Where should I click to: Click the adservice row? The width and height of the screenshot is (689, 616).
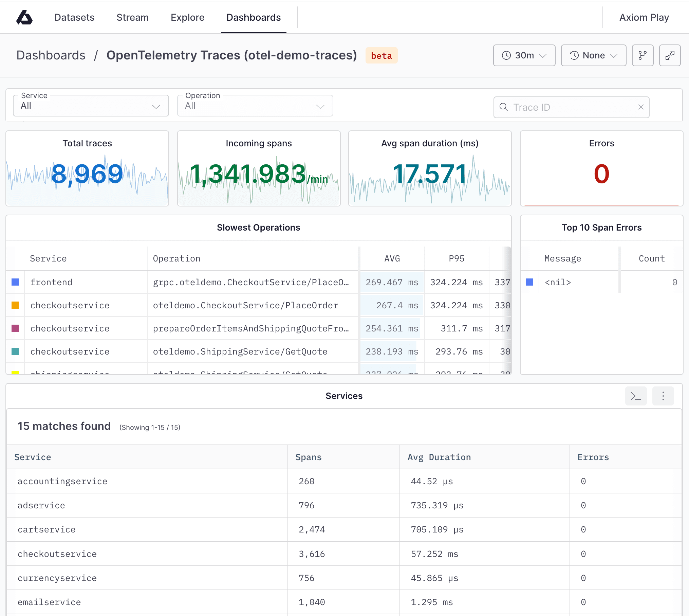pos(344,506)
